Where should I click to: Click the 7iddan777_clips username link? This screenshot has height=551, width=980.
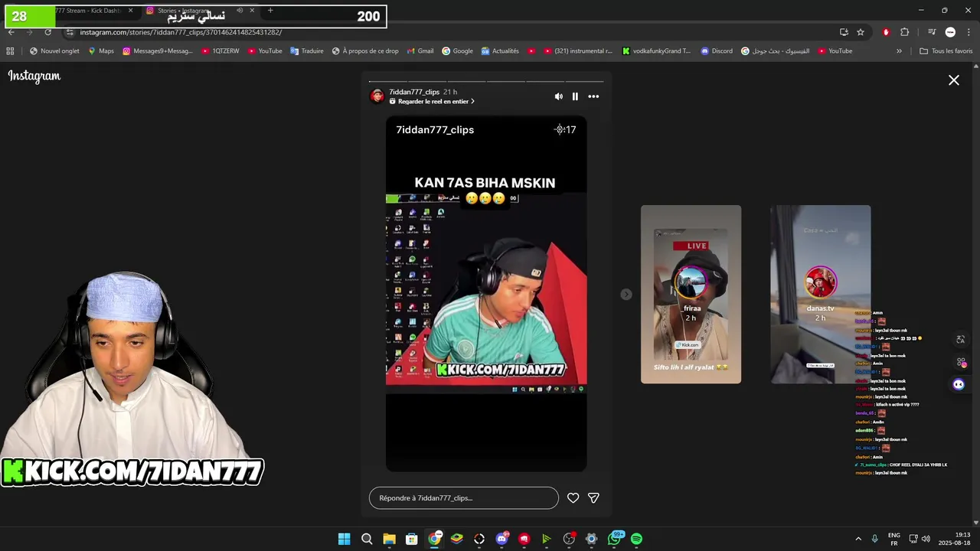(x=414, y=92)
